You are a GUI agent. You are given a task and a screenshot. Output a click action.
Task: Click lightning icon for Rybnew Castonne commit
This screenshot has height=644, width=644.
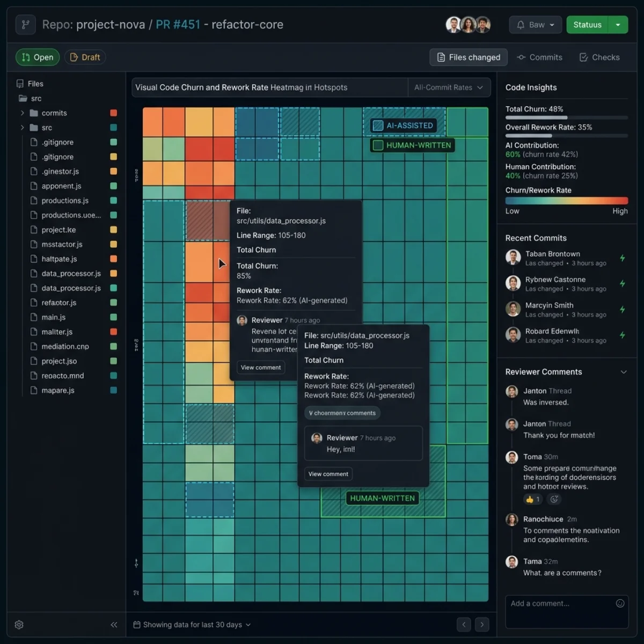tap(623, 284)
